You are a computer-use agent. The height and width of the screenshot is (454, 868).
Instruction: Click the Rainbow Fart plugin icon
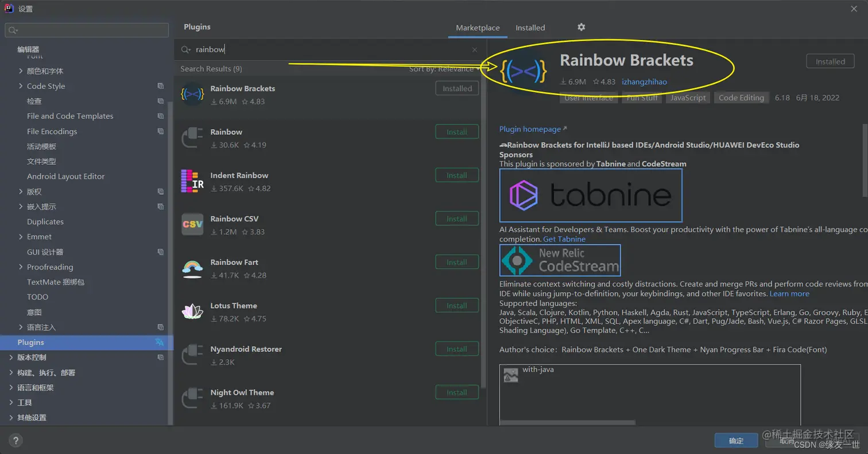[x=192, y=268]
